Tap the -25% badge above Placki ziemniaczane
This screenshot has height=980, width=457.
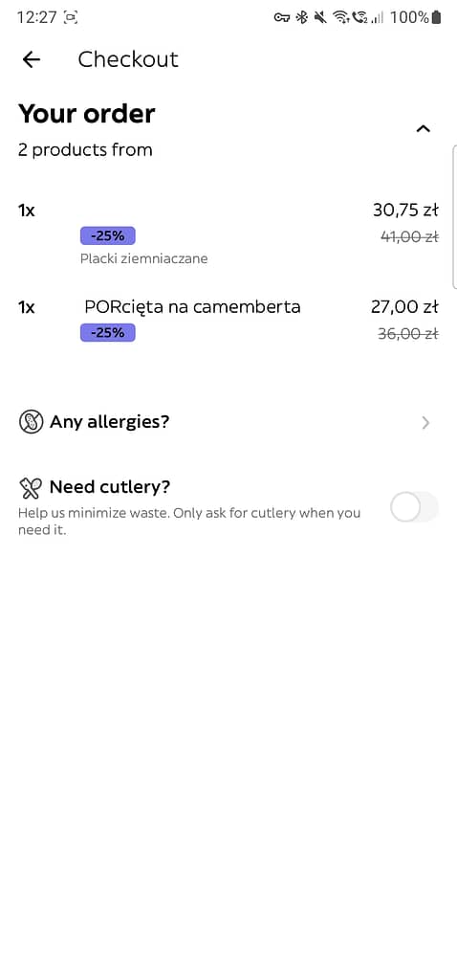(x=107, y=236)
